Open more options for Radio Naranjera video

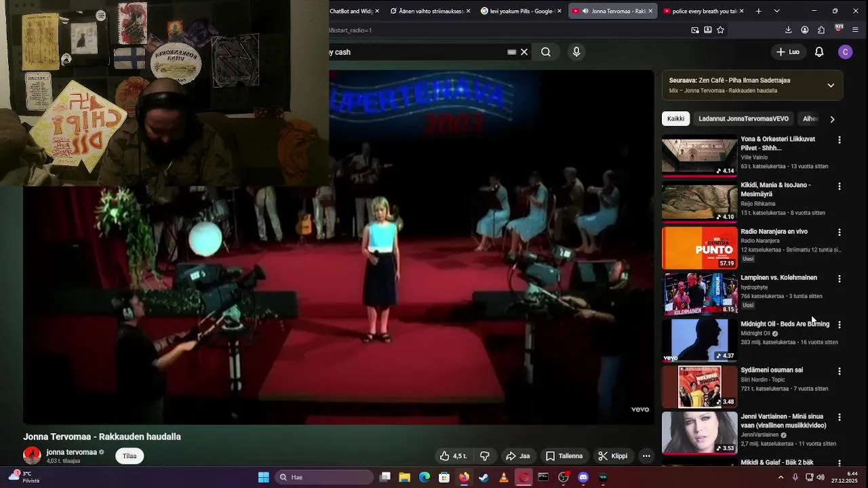[840, 232]
